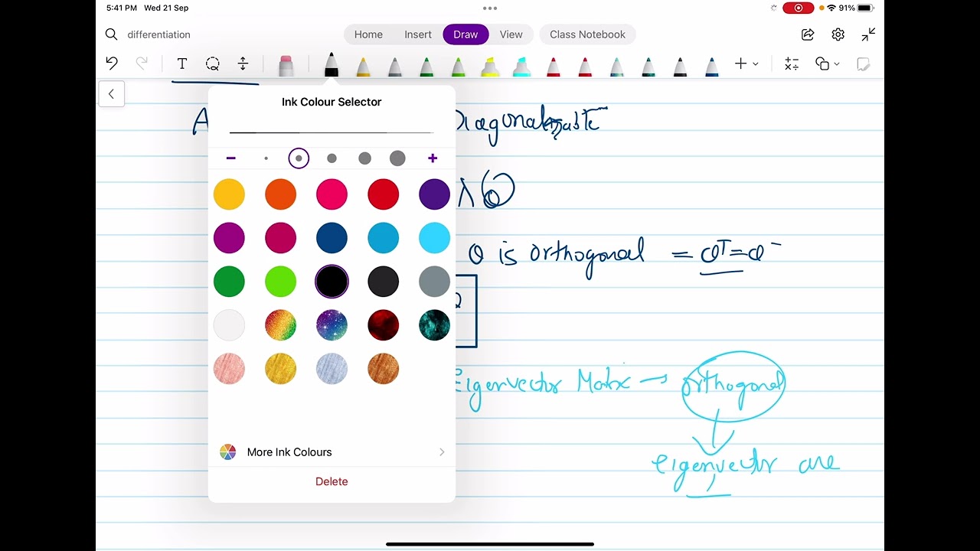Screen dimensions: 980x551
Task: Select the cyan highlighter
Action: [x=521, y=66]
